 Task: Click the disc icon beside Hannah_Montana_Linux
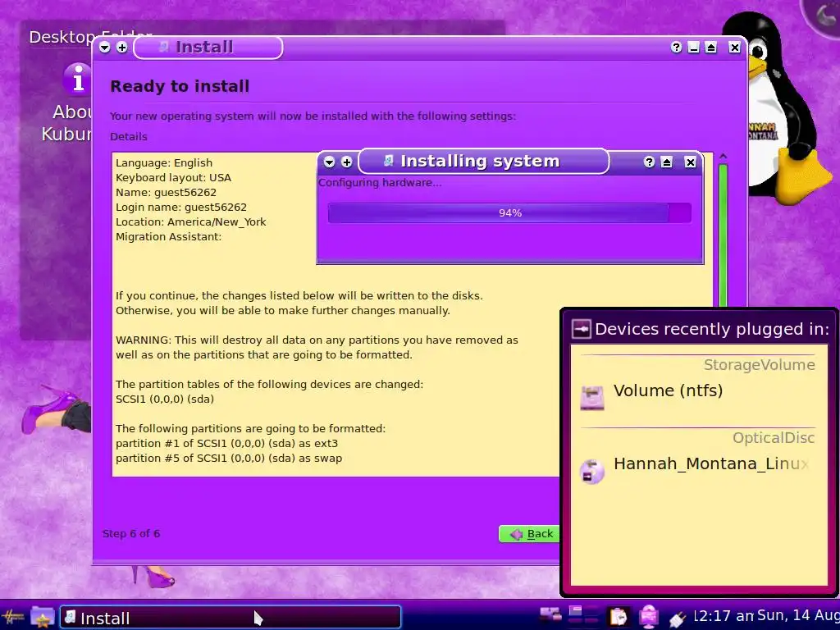click(592, 472)
